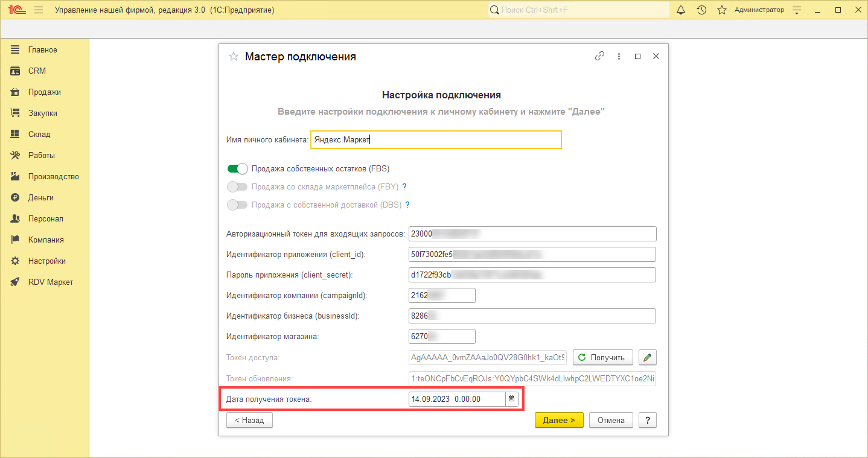The image size is (868, 458).
Task: Open calendar picker for token date
Action: [x=511, y=399]
